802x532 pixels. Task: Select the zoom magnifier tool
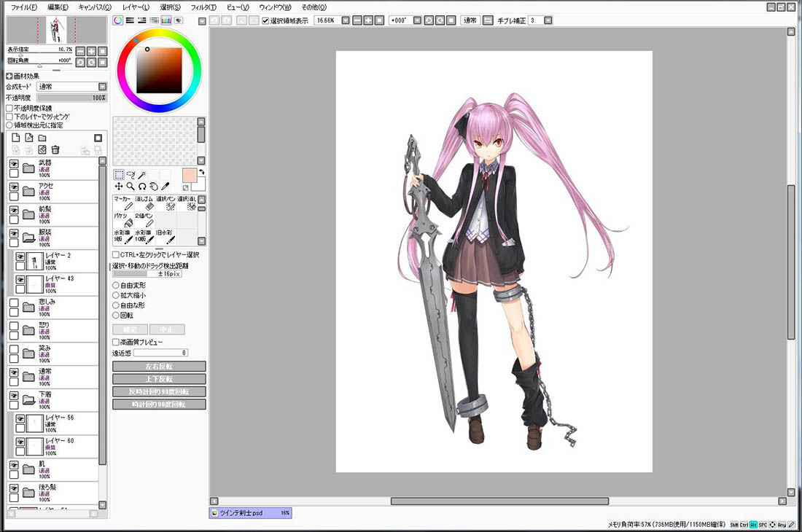(131, 187)
